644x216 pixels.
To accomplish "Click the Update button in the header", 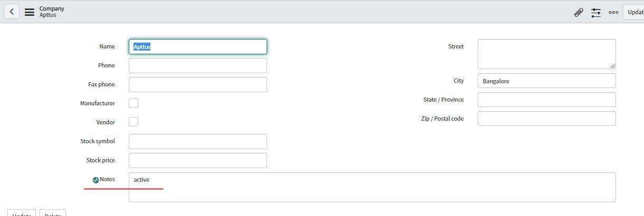I will (633, 12).
